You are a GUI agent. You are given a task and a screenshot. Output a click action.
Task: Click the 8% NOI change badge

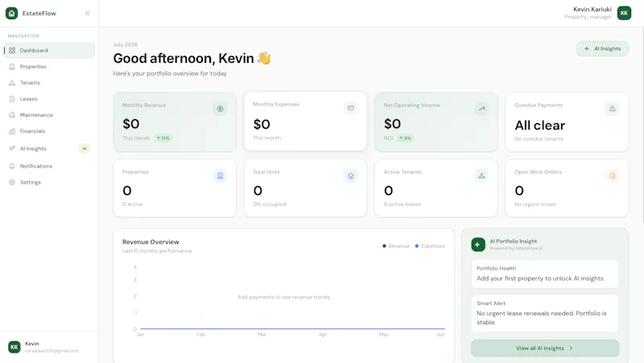405,138
